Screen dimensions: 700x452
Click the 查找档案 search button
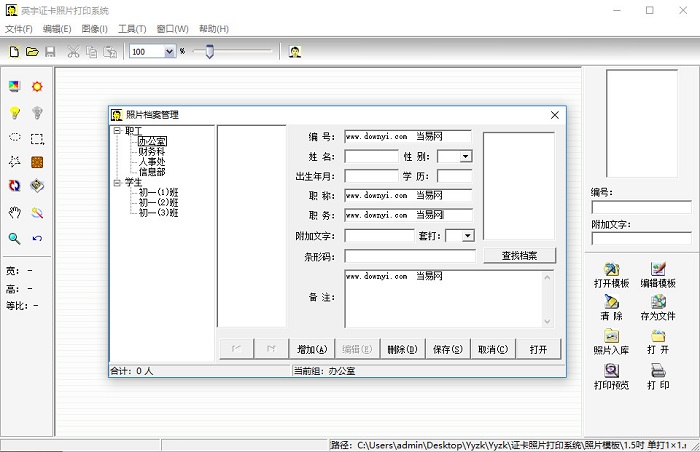coord(519,256)
